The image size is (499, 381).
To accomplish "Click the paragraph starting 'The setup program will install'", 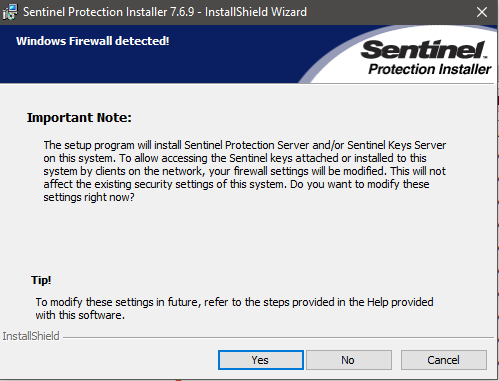I will pyautogui.click(x=245, y=171).
